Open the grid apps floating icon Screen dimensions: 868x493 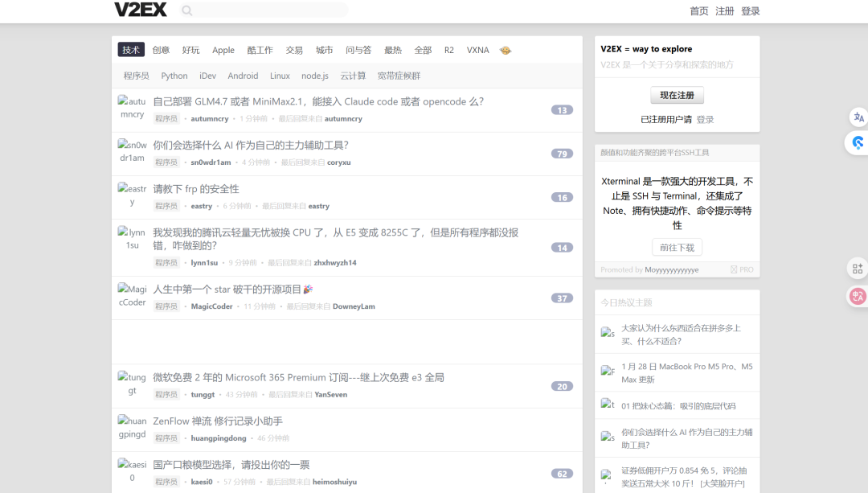click(858, 269)
